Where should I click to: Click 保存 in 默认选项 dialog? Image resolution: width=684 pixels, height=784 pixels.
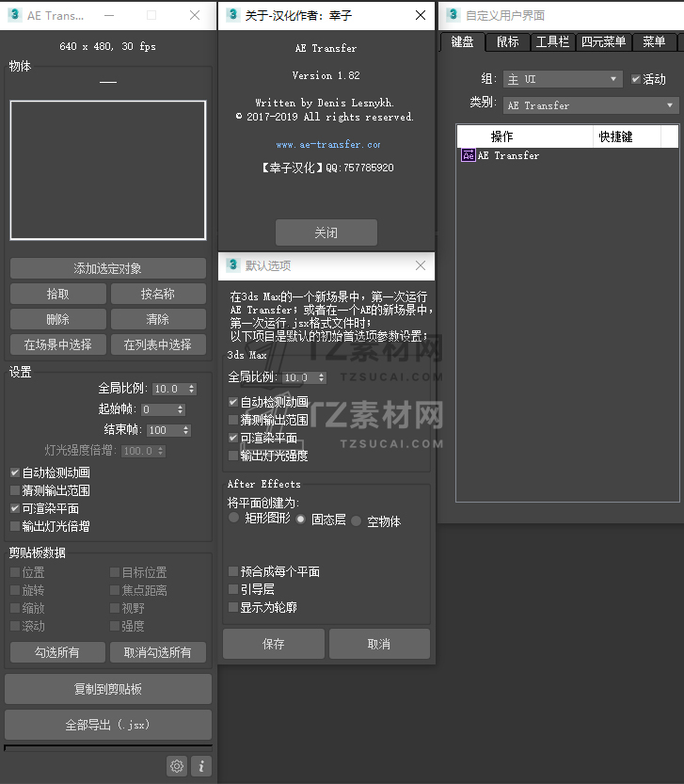(x=274, y=644)
